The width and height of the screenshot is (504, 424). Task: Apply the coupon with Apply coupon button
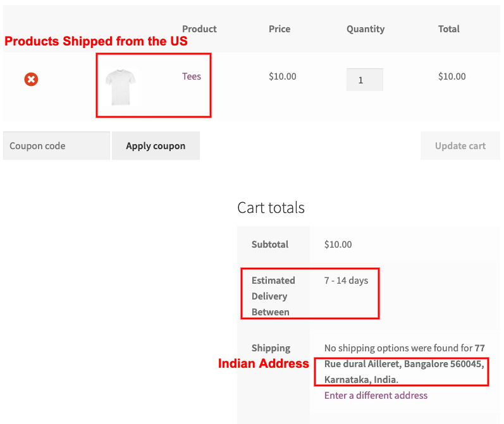[x=156, y=146]
